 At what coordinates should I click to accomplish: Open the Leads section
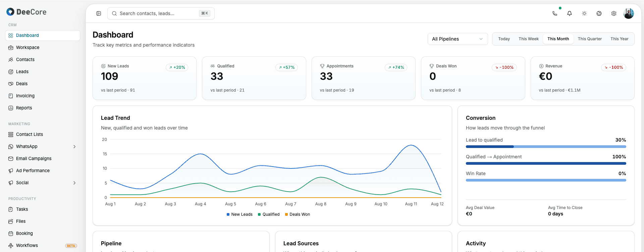43,72
